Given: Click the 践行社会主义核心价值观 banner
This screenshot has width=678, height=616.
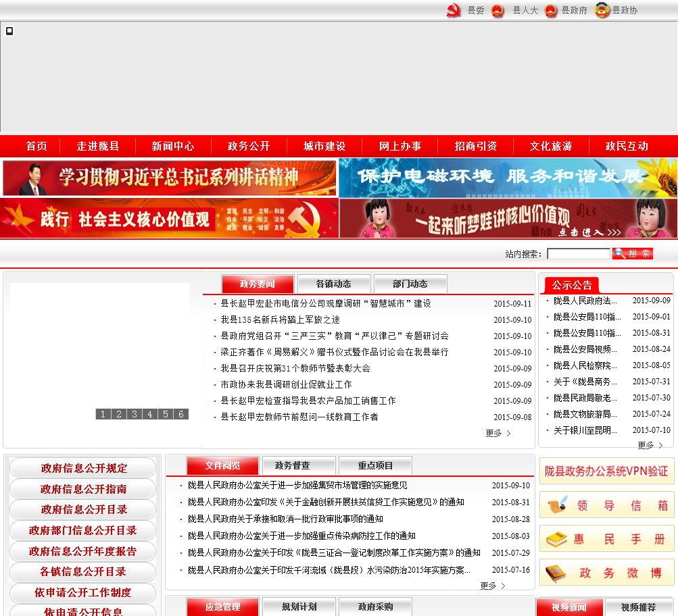Looking at the screenshot, I should pyautogui.click(x=169, y=218).
